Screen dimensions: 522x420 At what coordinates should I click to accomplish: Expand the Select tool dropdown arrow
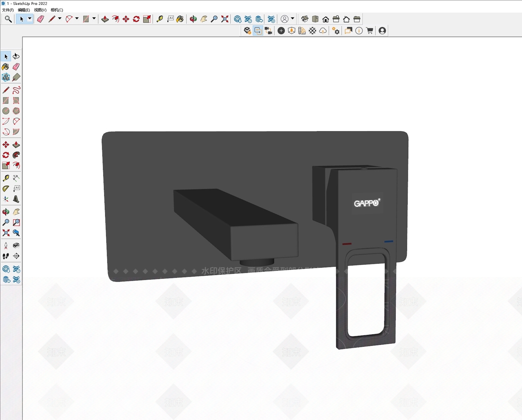coord(30,19)
